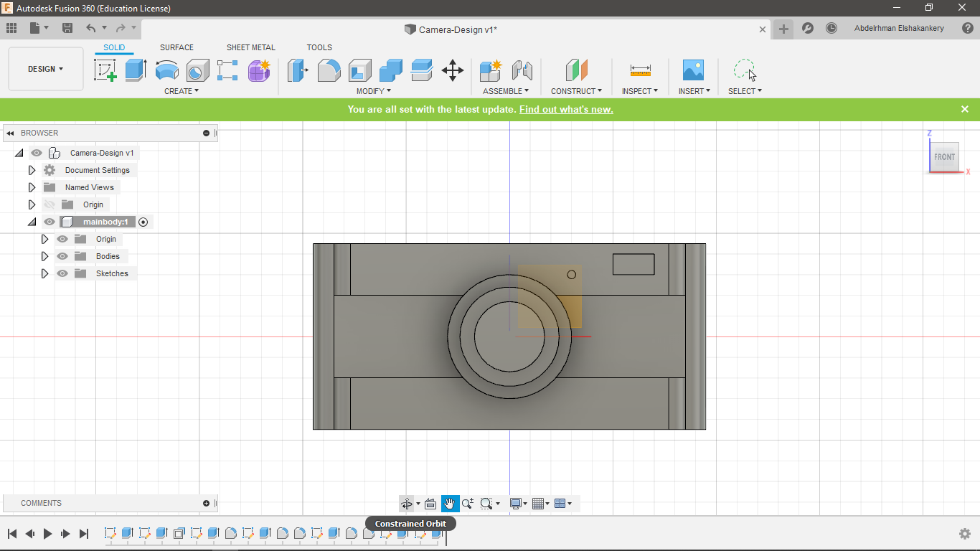Viewport: 980px width, 551px height.
Task: Expand the Bodies folder
Action: click(x=44, y=256)
